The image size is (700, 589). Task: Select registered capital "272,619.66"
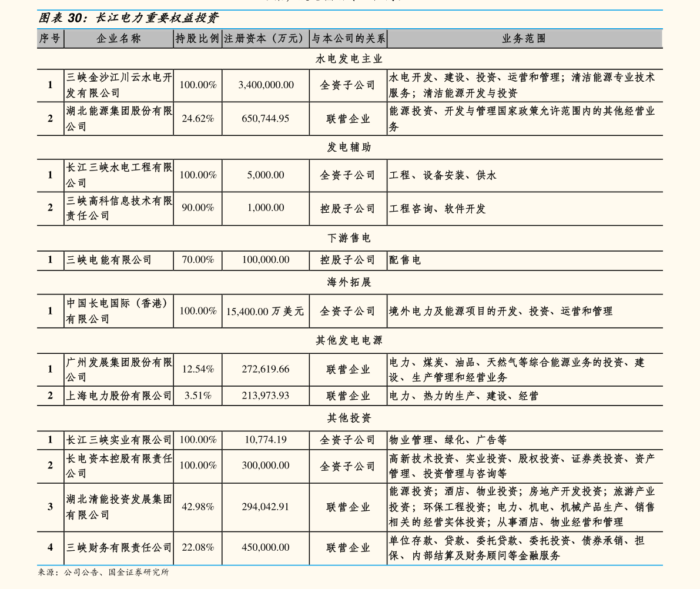[266, 369]
